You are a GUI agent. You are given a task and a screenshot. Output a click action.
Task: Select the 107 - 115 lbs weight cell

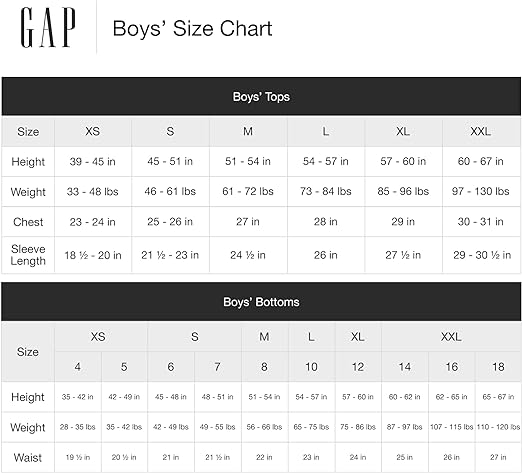click(x=451, y=427)
